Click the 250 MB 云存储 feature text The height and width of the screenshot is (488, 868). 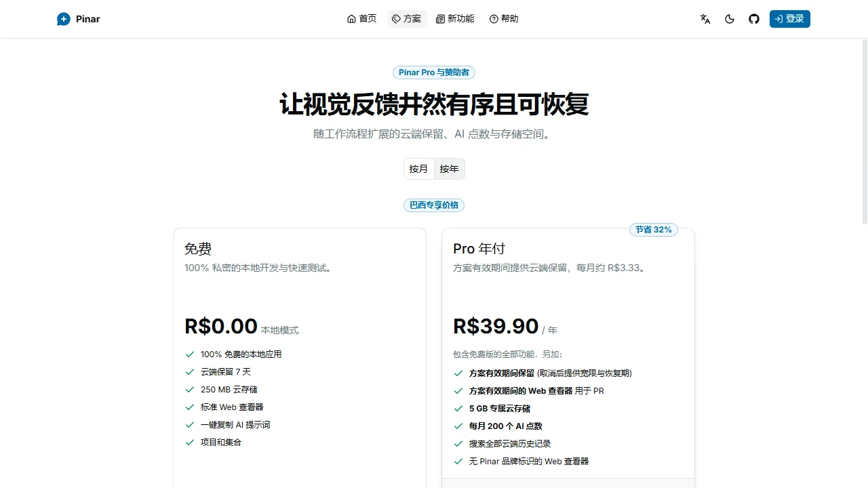[229, 390]
